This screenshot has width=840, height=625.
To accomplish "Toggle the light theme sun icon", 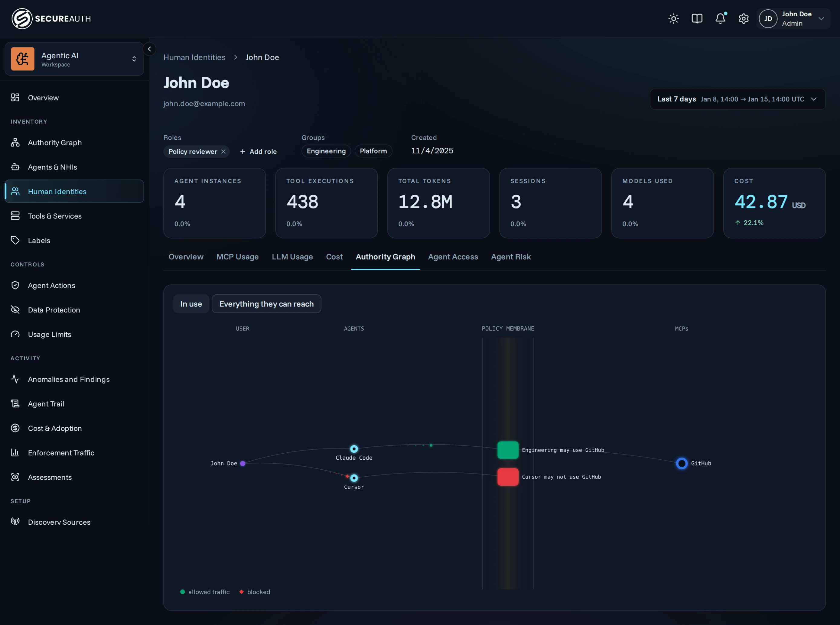I will point(673,18).
